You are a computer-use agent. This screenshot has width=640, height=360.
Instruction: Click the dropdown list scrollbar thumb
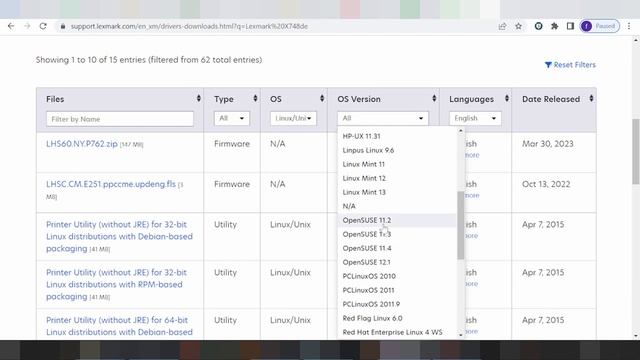point(461,225)
